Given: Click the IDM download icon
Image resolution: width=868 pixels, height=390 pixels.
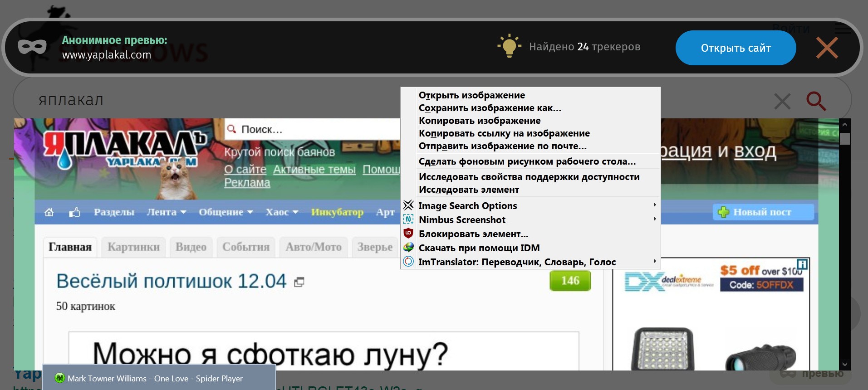Looking at the screenshot, I should pos(408,248).
